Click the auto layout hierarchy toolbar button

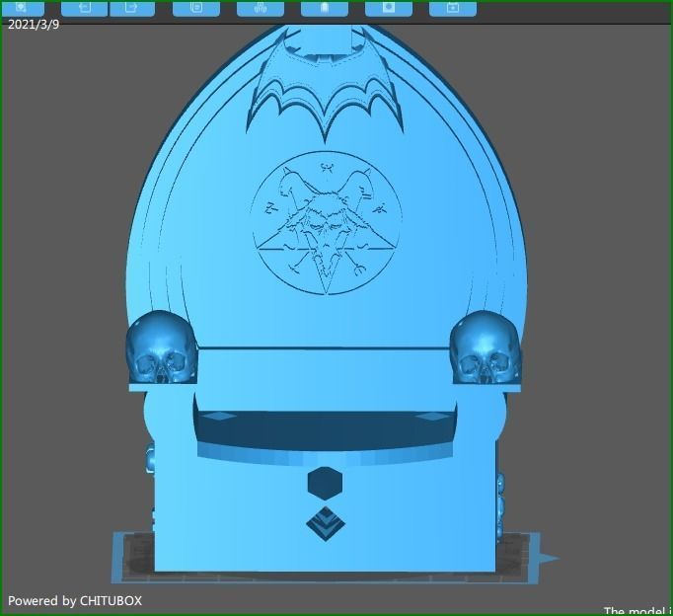pos(261,8)
